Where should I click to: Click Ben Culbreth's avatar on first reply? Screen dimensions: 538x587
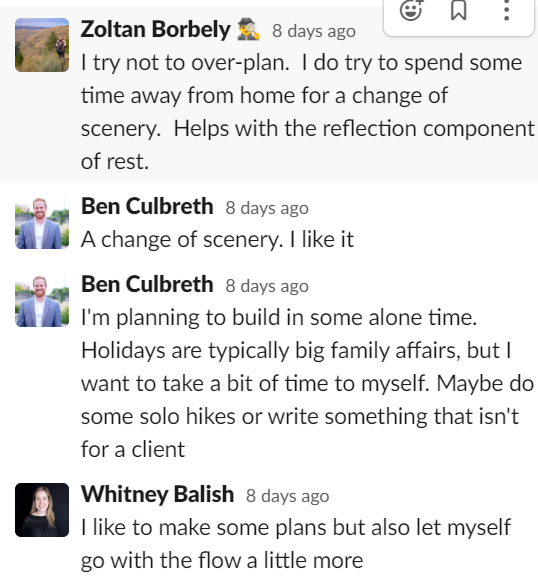point(42,222)
